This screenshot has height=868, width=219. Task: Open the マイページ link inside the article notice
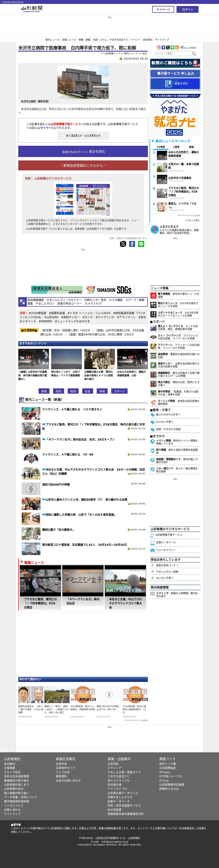[x=47, y=128]
